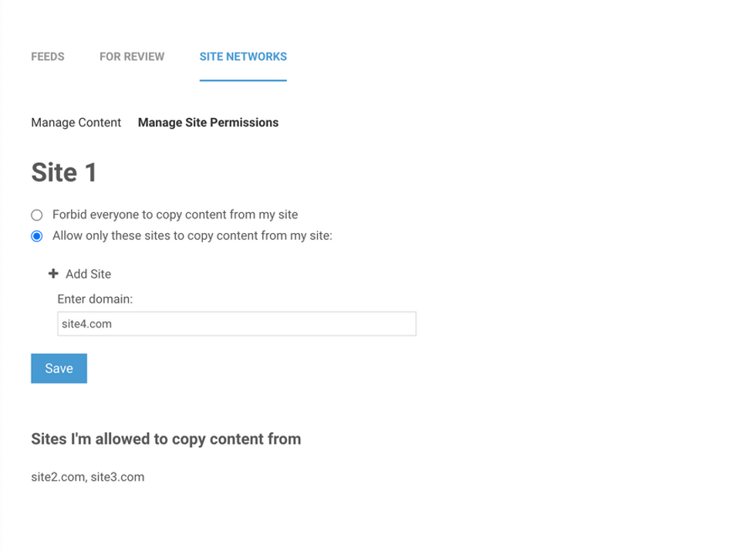Image resolution: width=756 pixels, height=551 pixels.
Task: Click the site2.com entry in the allowed list
Action: 57,477
